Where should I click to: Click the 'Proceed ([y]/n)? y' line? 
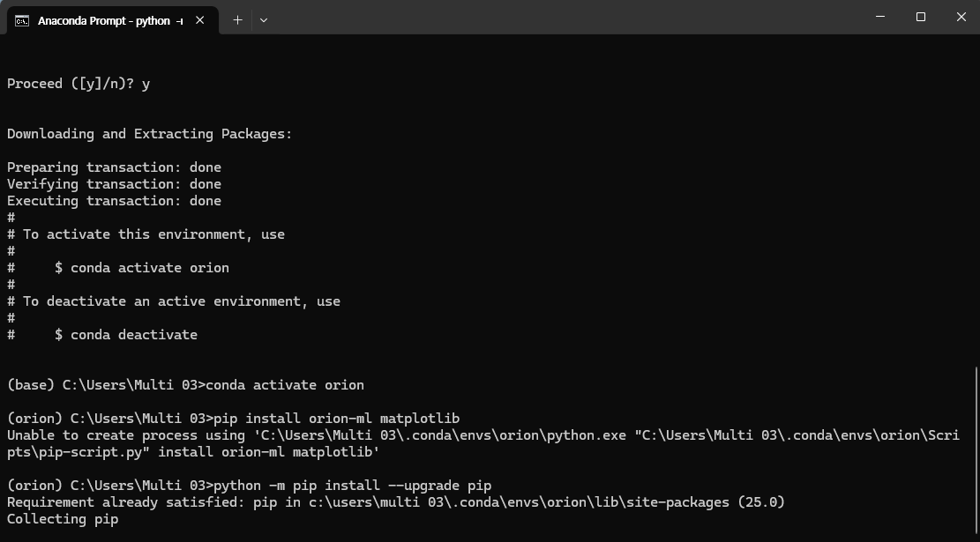coord(79,84)
